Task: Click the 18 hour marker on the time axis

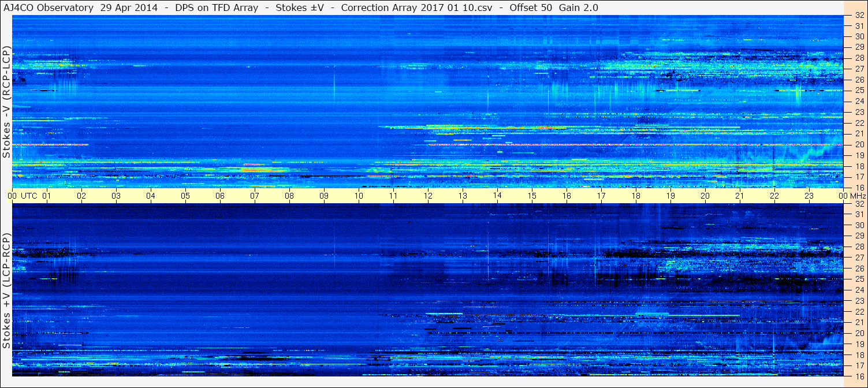Action: pyautogui.click(x=636, y=196)
